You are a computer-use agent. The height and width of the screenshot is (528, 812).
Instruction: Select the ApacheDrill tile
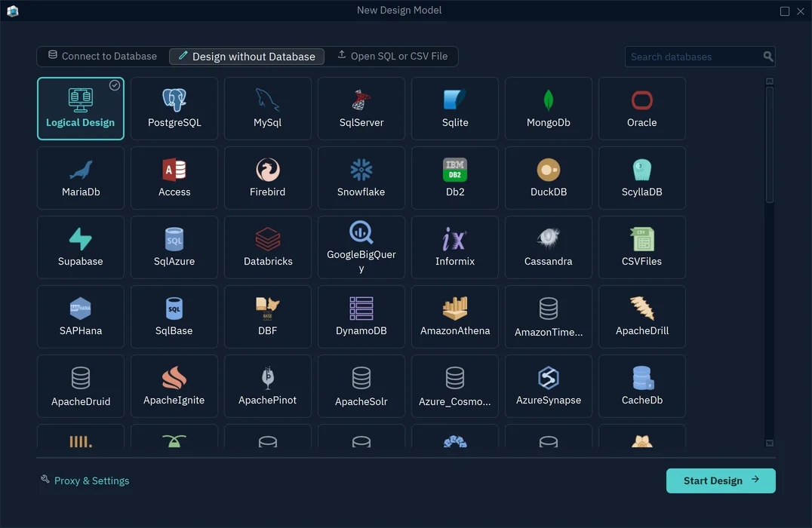642,317
